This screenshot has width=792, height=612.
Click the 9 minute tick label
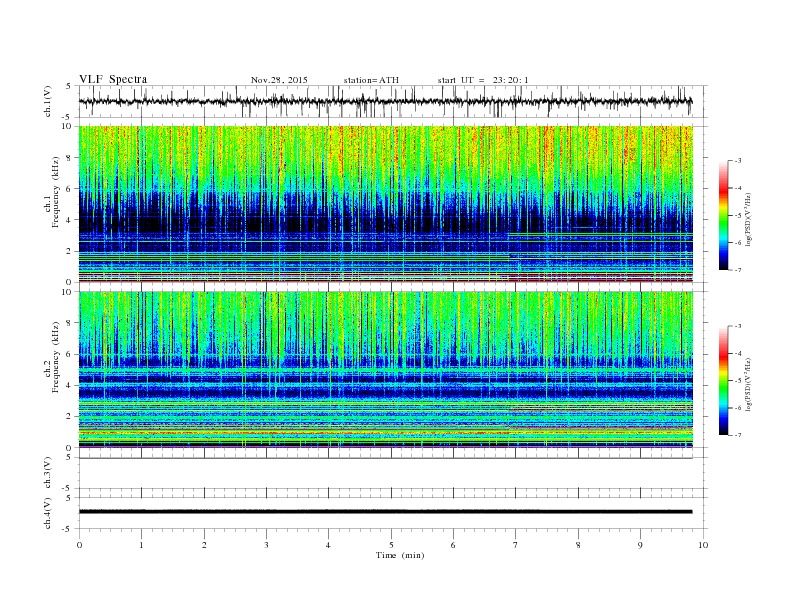640,545
